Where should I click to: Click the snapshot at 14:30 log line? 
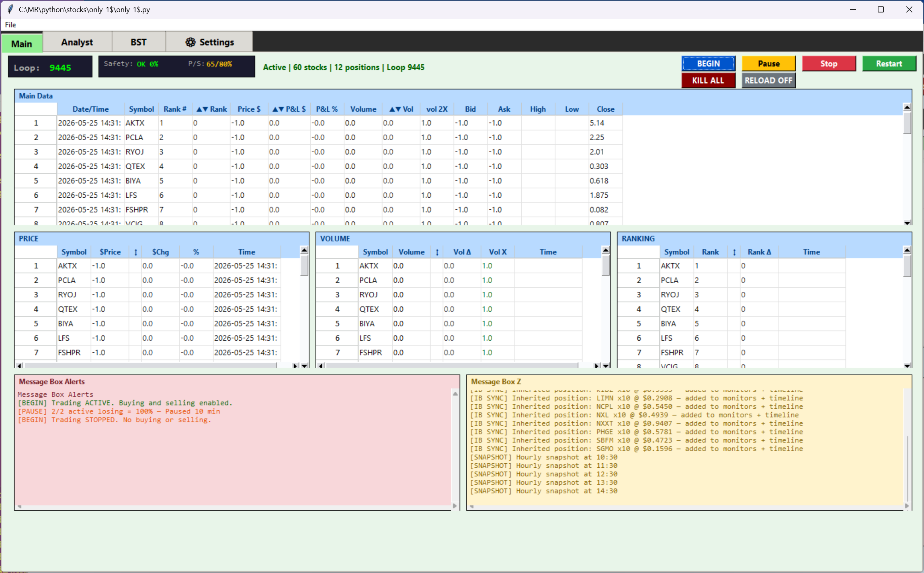click(544, 491)
